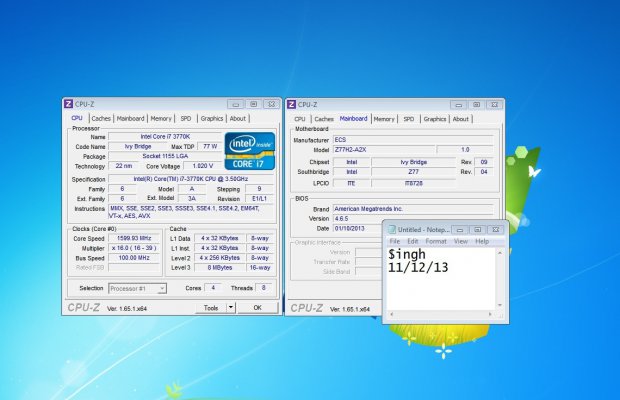
Task: Open Graphics tab in left CPU-Z window
Action: pos(212,118)
